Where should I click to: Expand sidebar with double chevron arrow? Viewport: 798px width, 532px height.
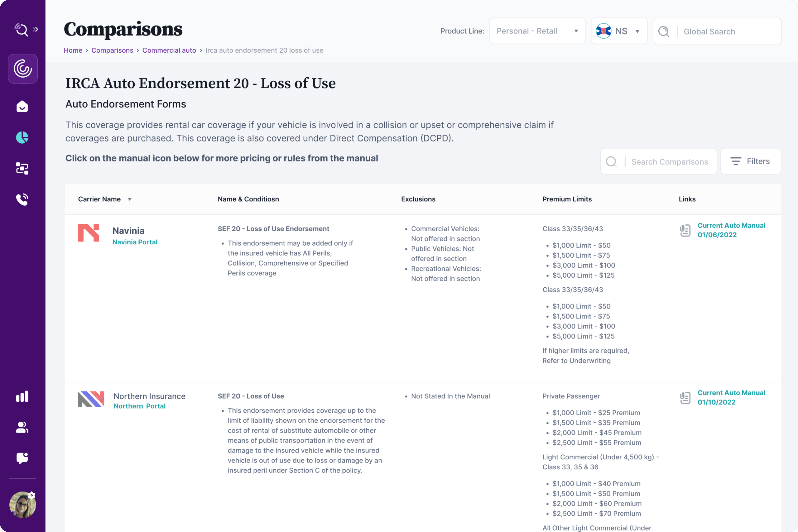tap(36, 30)
